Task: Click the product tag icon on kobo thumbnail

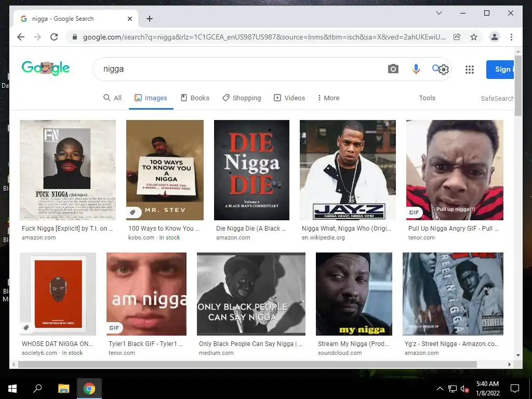Action: point(132,212)
